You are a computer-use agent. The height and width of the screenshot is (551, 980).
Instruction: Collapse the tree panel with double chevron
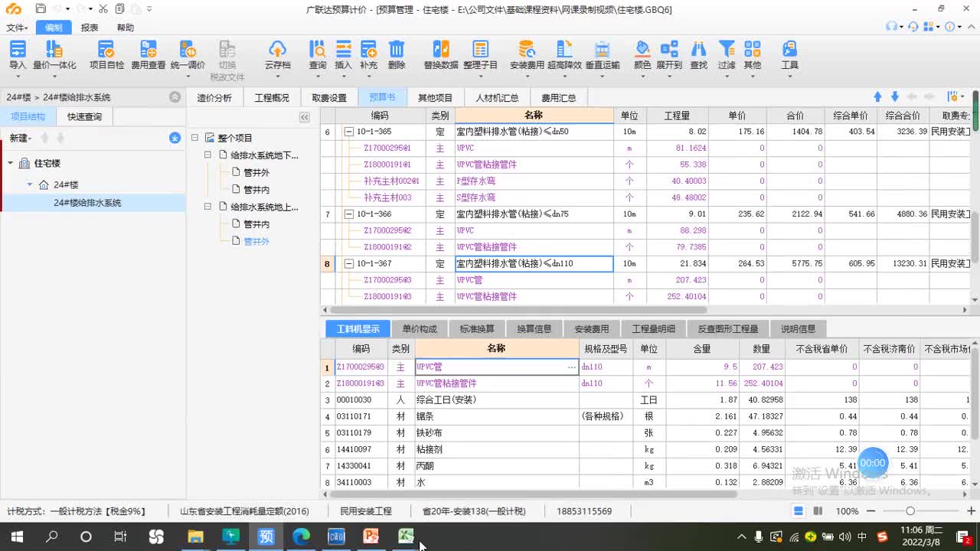(304, 117)
